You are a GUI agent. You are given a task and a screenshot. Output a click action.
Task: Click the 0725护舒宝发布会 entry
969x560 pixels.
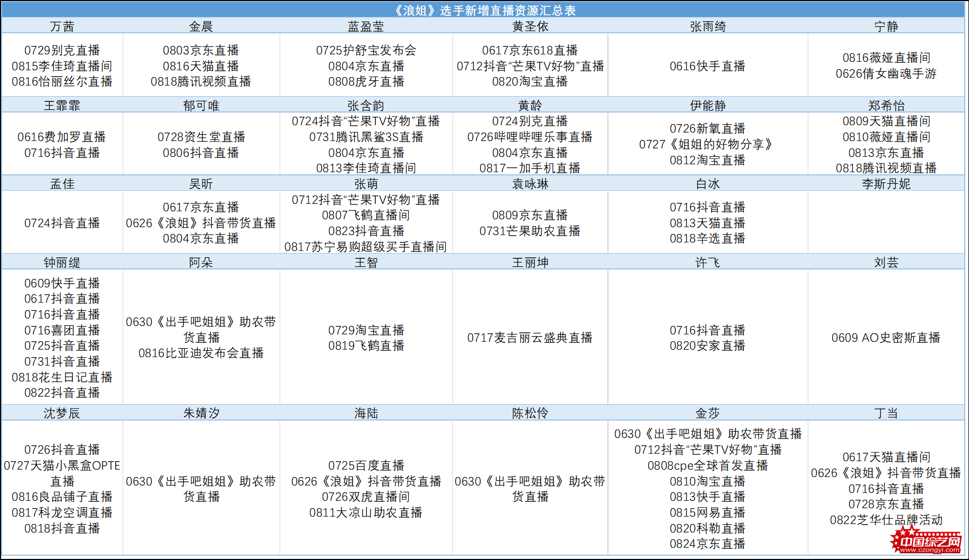point(366,50)
